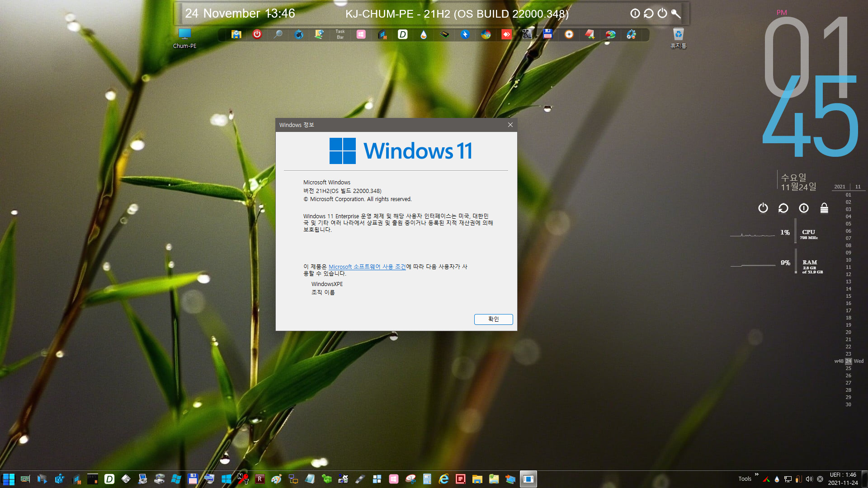Click the wrench icon in top info bar
This screenshot has height=488, width=868.
tap(676, 14)
